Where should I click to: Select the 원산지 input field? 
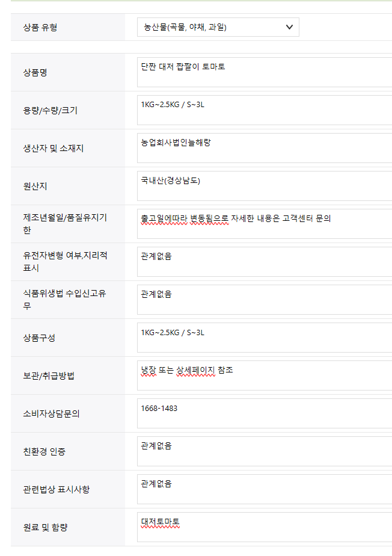[265, 186]
